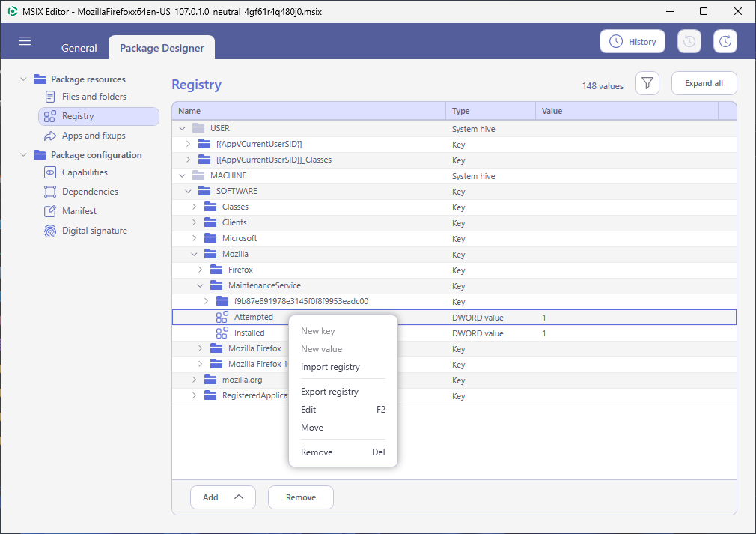The image size is (756, 534).
Task: Click the MACHINE hive folder icon
Action: pyautogui.click(x=198, y=175)
